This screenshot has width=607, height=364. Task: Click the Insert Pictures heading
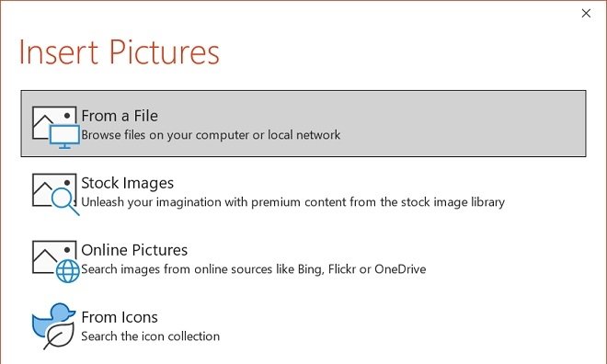[120, 51]
